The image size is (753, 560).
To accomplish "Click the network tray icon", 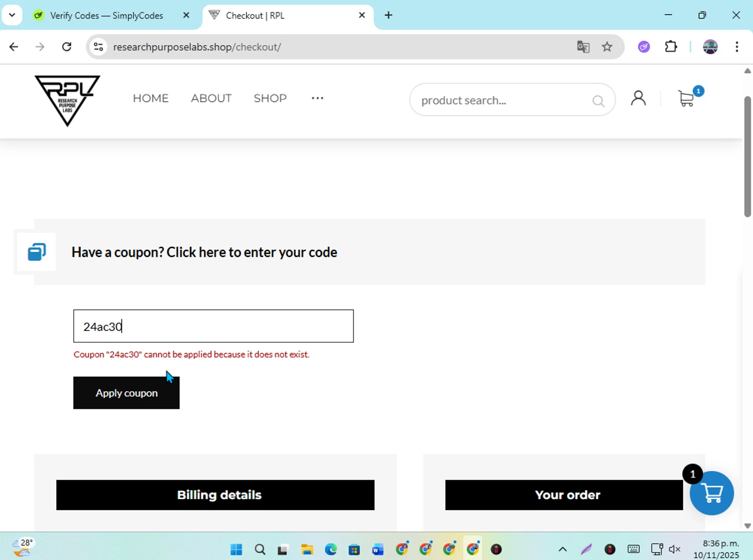I will pyautogui.click(x=657, y=549).
